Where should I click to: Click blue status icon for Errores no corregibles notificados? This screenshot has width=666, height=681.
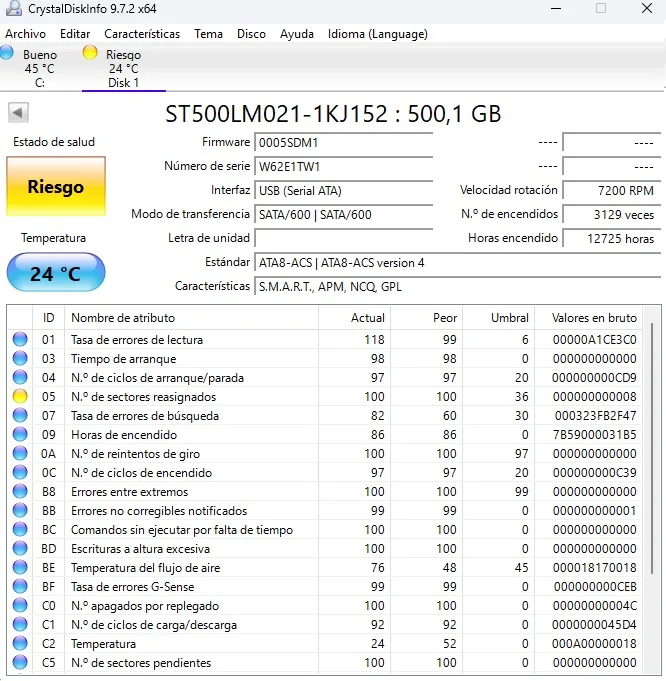coord(20,510)
